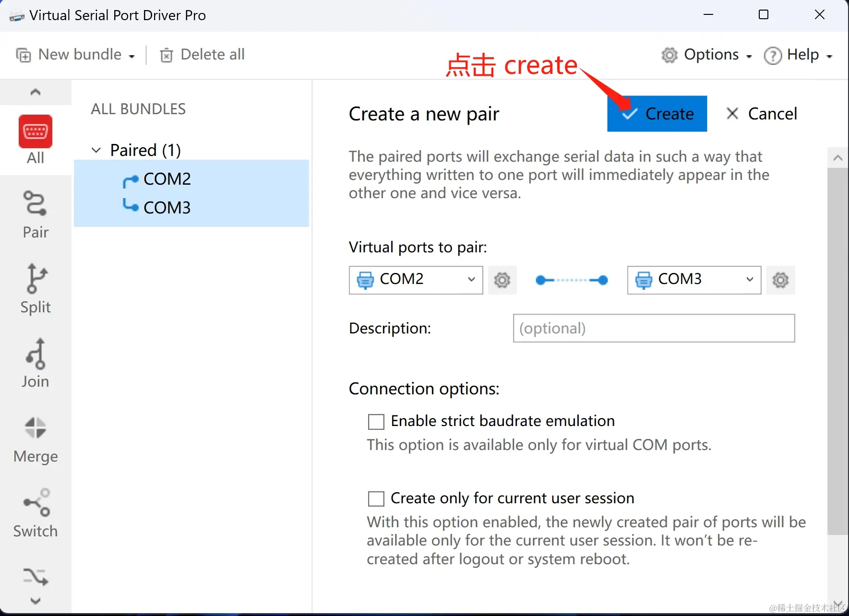
Task: Click the New bundle icon
Action: [23, 55]
